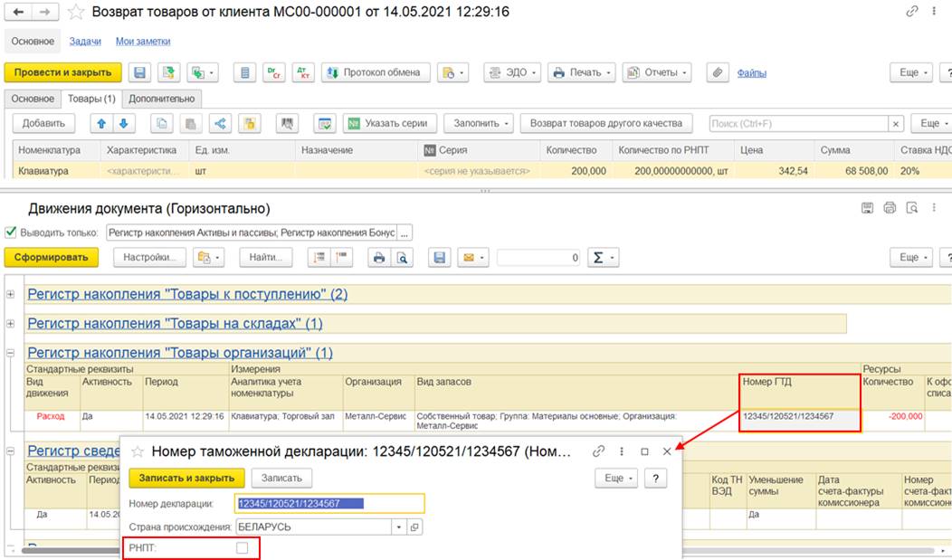952x560 pixels.
Task: Click the Номер декларации input field
Action: [329, 504]
